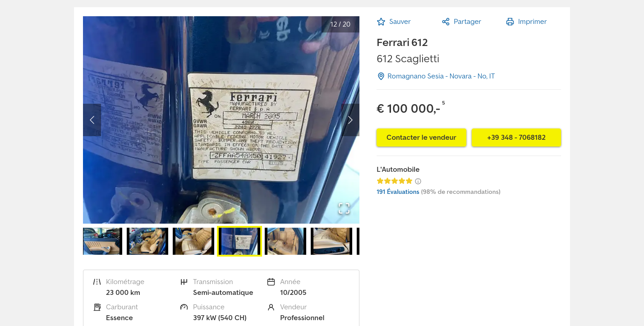Select the door panel interior thumbnail

click(102, 241)
